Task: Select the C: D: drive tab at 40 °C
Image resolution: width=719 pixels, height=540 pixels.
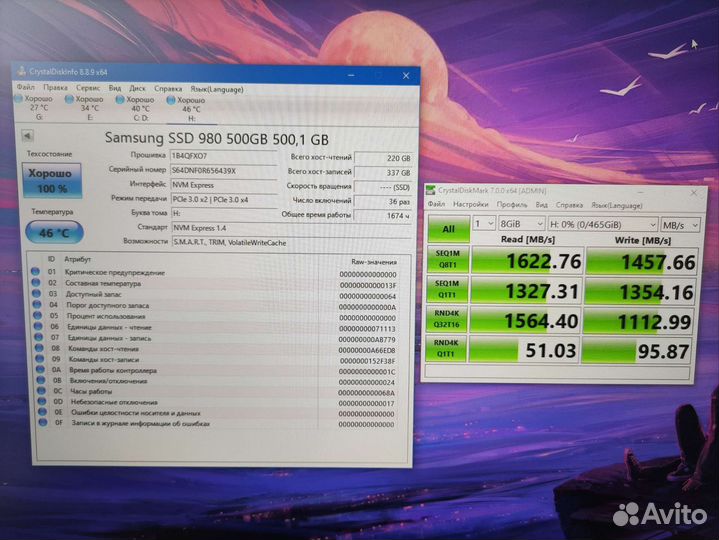Action: click(138, 109)
